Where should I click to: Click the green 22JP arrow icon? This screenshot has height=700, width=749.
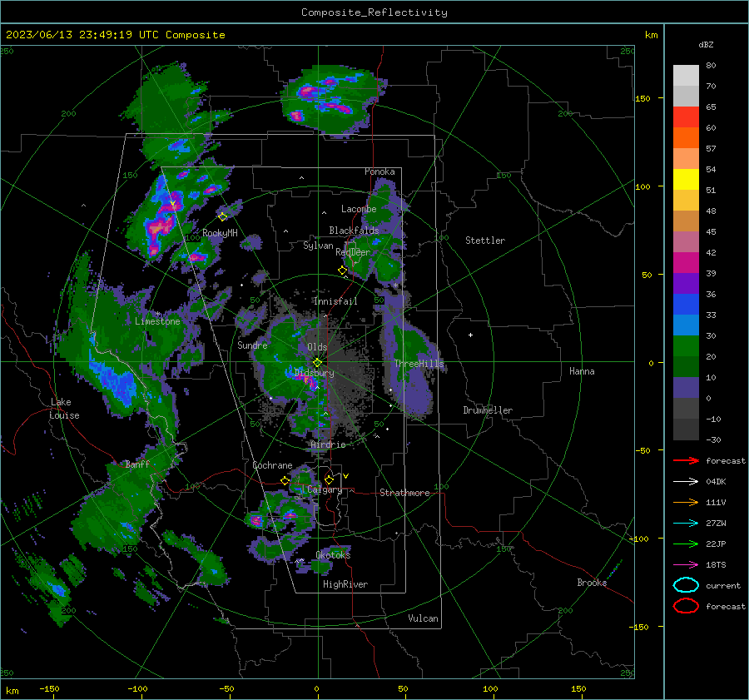tap(686, 544)
